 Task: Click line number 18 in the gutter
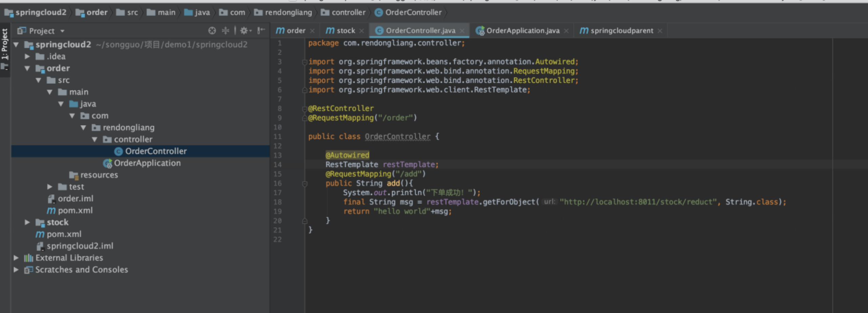point(277,202)
